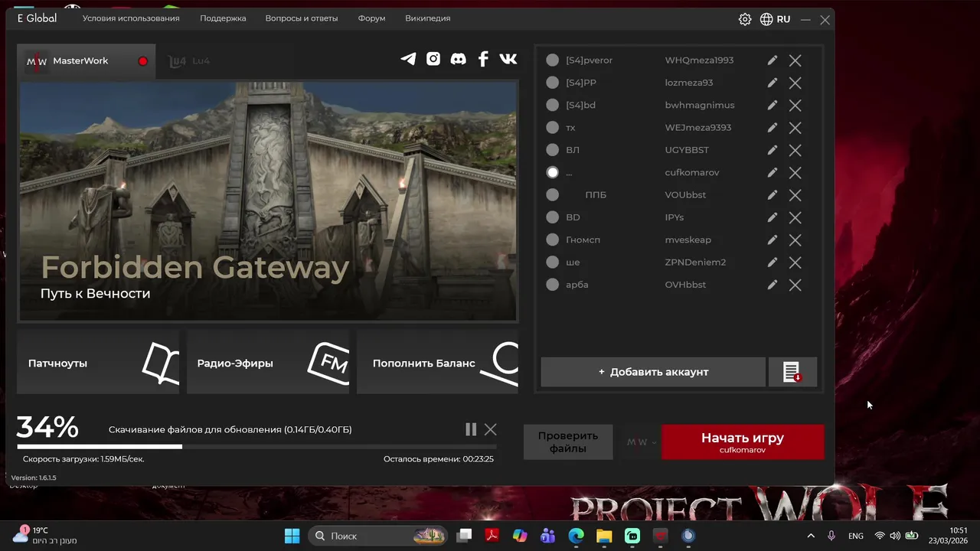This screenshot has height=551, width=980.
Task: Click Добавить аккаунт button
Action: click(x=653, y=372)
